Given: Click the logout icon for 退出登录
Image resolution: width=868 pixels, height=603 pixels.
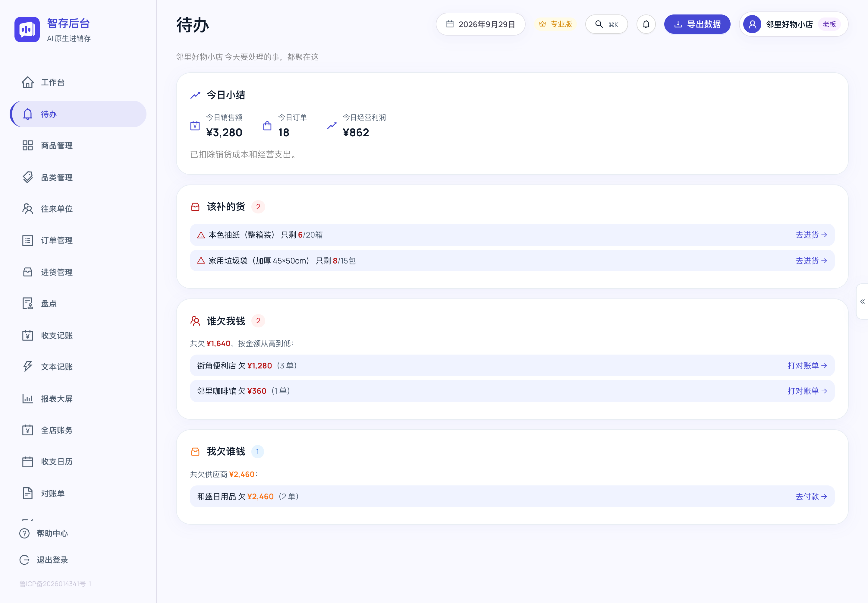Looking at the screenshot, I should 24,560.
